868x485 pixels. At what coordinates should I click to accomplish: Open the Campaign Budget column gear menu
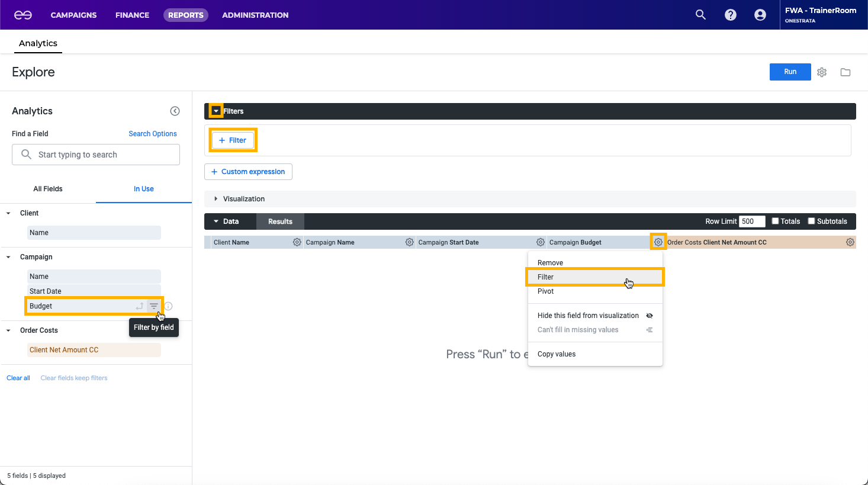658,242
